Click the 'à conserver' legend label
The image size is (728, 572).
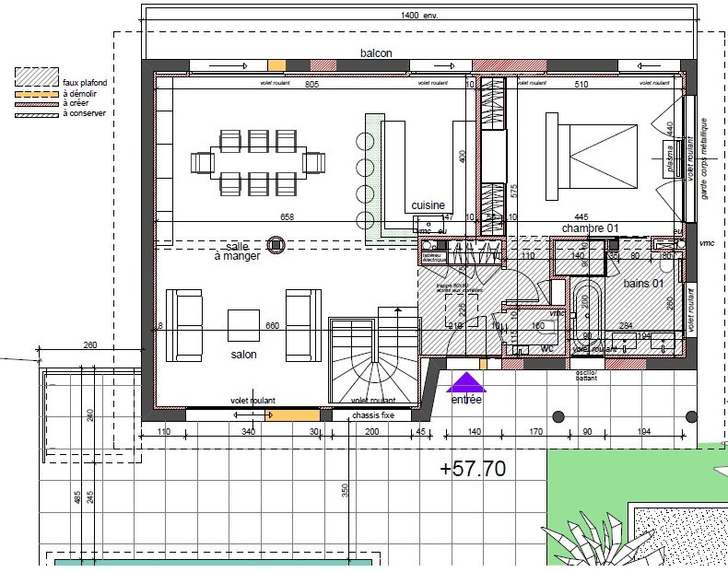coord(85,113)
